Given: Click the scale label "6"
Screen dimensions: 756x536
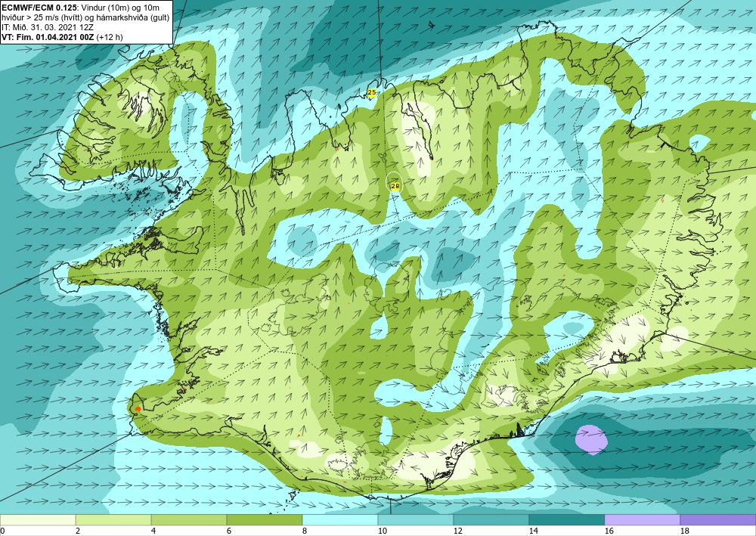Looking at the screenshot, I should pos(228,531).
